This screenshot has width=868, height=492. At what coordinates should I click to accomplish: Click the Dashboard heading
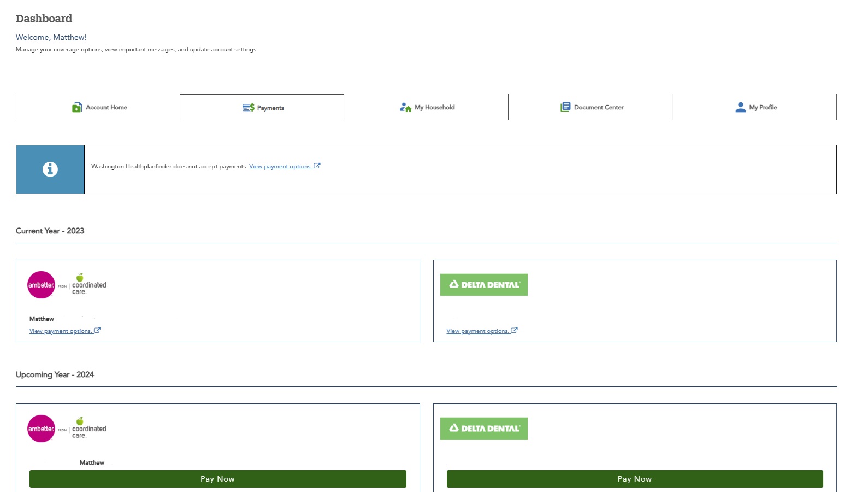point(44,19)
